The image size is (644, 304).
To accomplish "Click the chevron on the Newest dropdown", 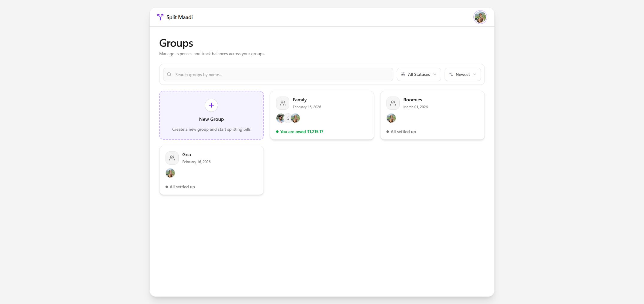I will click(x=475, y=74).
